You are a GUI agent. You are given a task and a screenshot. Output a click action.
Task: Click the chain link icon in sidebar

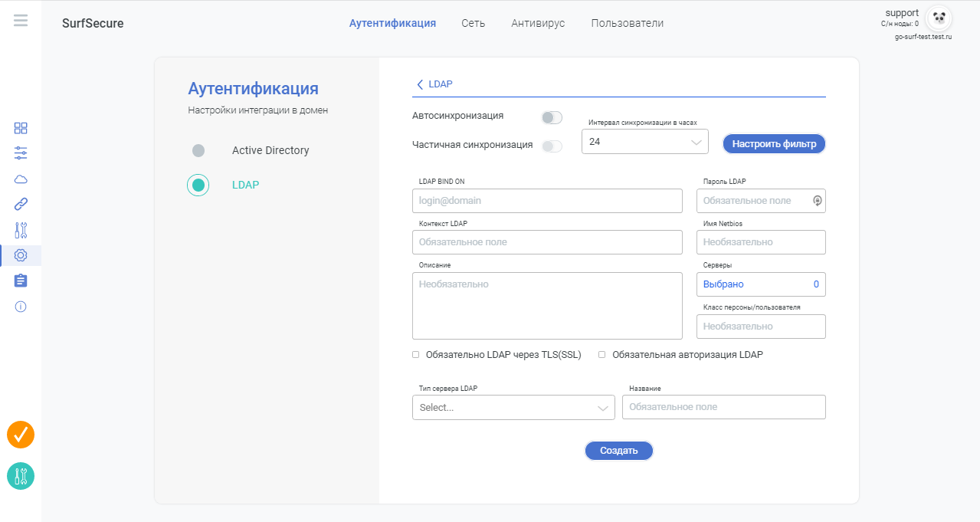[x=21, y=205]
